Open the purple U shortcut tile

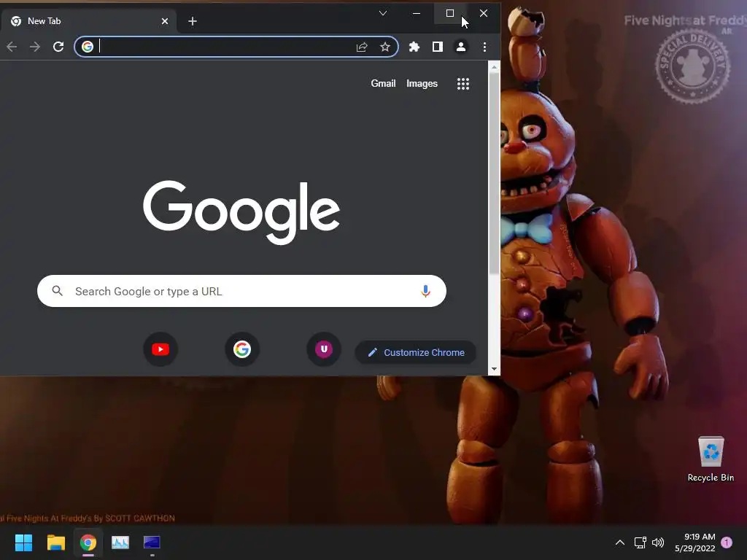324,349
